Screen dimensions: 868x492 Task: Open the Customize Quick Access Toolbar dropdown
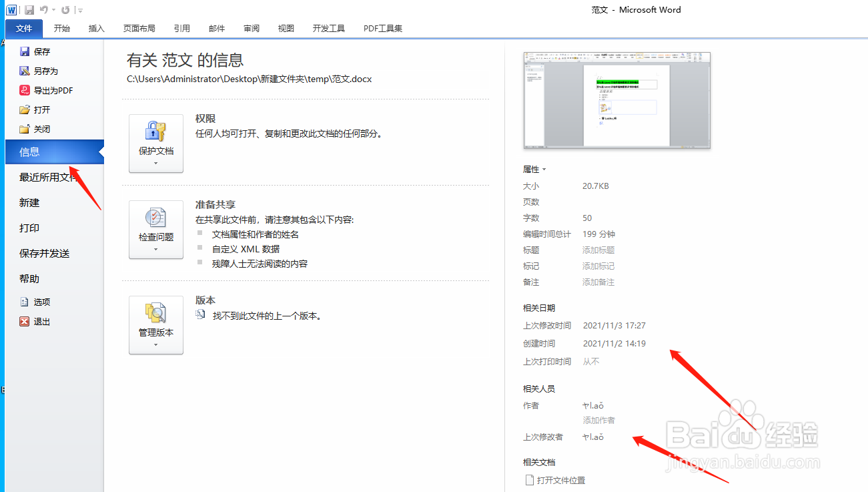point(80,11)
